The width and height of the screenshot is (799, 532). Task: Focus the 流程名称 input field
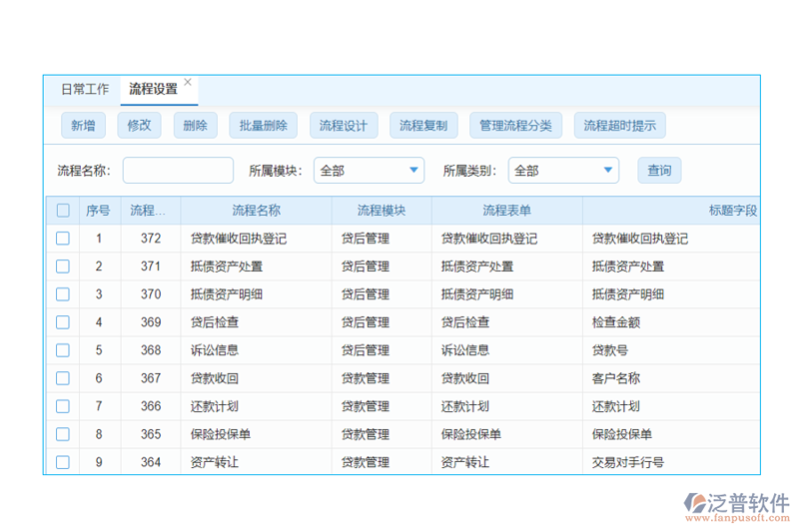(x=178, y=170)
